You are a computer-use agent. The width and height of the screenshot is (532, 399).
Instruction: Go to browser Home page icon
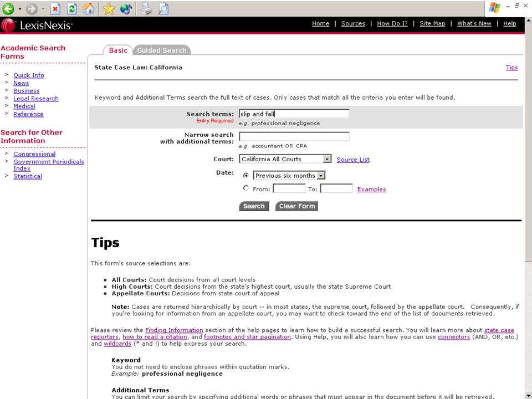(x=89, y=9)
